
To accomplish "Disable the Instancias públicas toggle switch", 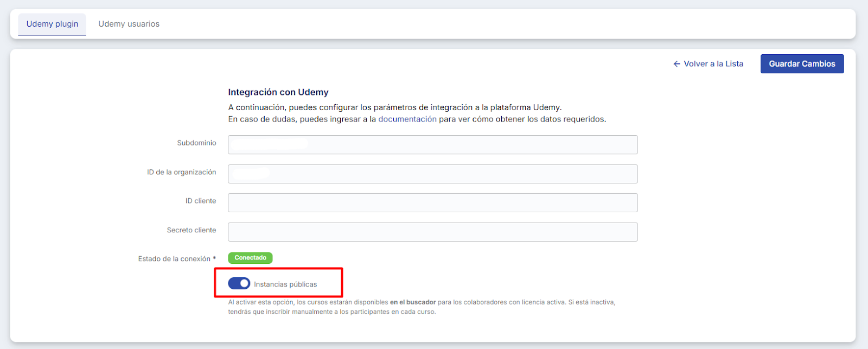I will coord(239,284).
